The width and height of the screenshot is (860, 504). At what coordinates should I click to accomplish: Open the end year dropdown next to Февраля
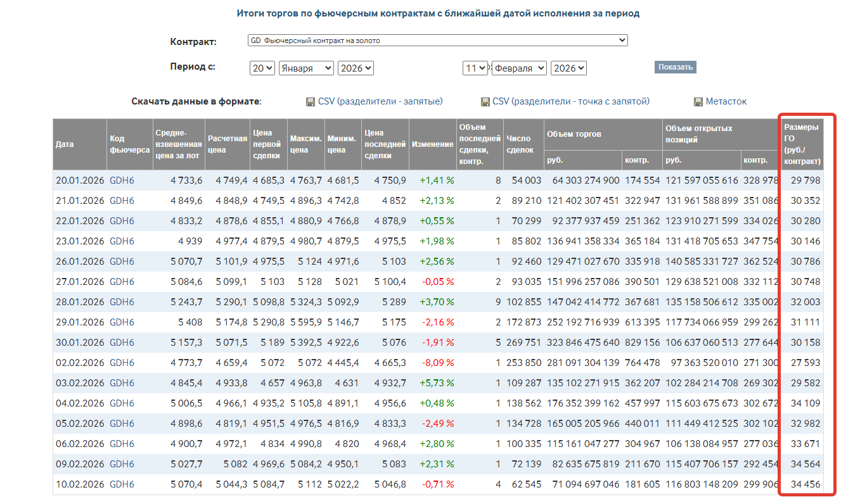[x=568, y=68]
